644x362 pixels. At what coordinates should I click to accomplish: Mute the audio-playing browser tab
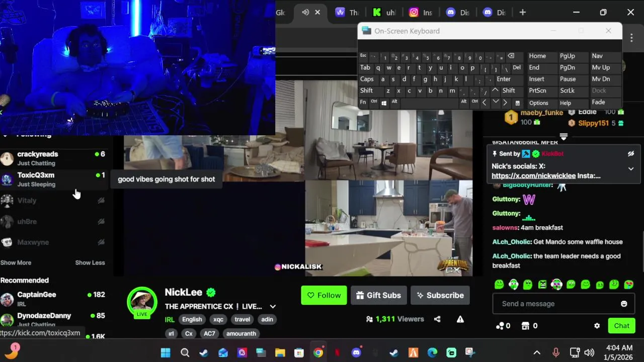click(305, 12)
